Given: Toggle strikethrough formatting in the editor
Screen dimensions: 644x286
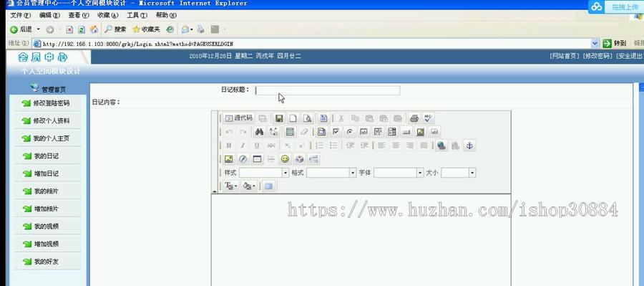Looking at the screenshot, I should click(270, 146).
